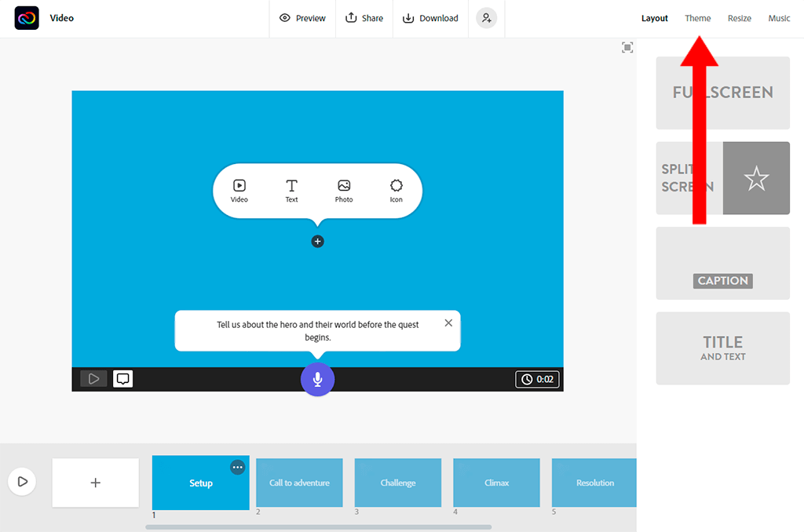Click the purple microphone record button
This screenshot has width=804, height=532.
(317, 379)
